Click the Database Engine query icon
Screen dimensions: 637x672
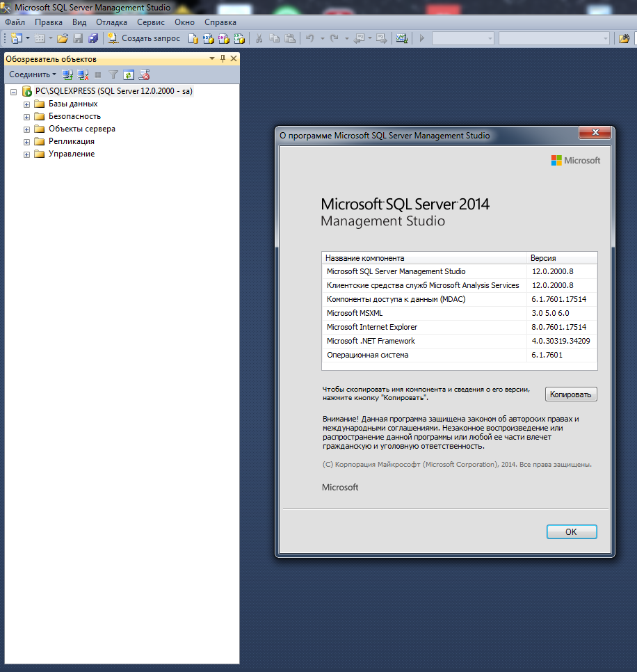tap(193, 38)
